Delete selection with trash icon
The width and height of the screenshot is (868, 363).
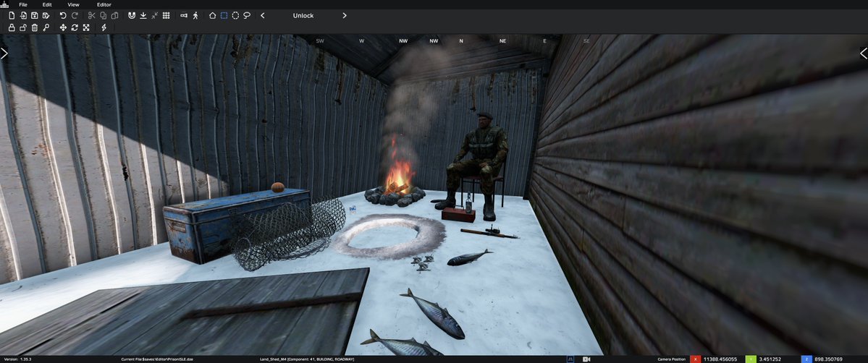point(34,27)
